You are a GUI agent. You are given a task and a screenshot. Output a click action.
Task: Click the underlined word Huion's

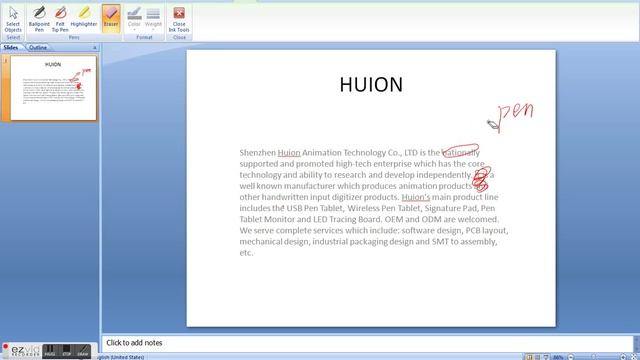[416, 197]
